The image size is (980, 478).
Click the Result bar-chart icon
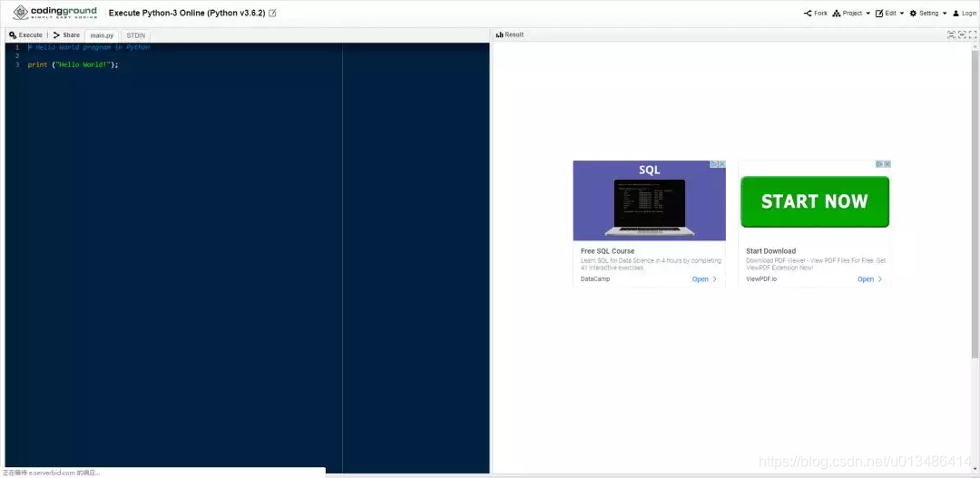click(x=499, y=35)
